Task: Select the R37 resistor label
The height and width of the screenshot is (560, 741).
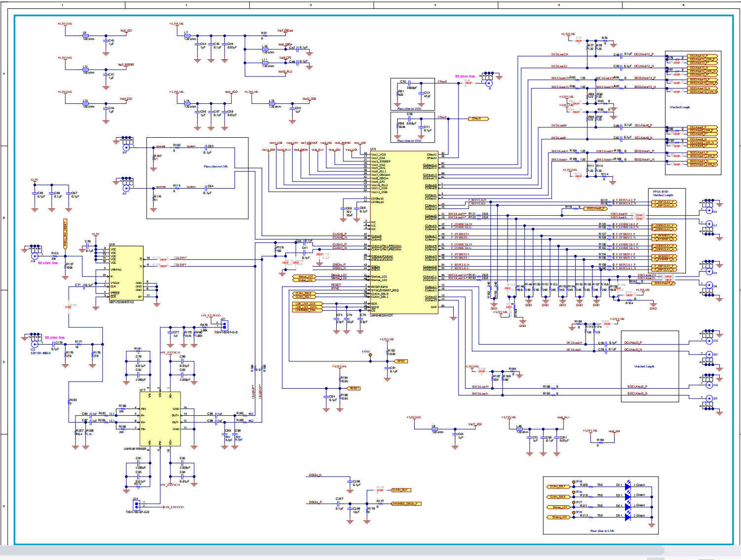Action: 264,33
